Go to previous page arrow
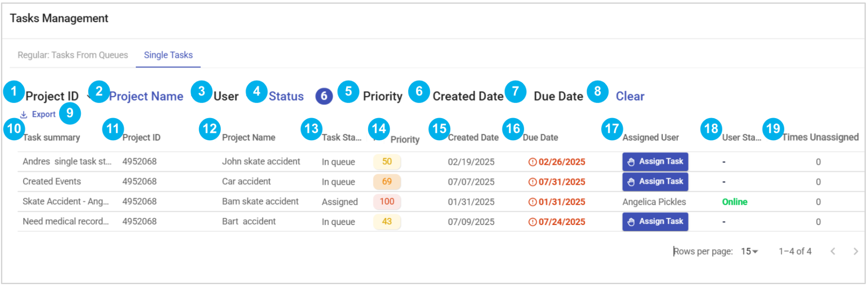The height and width of the screenshot is (287, 868). (x=833, y=251)
